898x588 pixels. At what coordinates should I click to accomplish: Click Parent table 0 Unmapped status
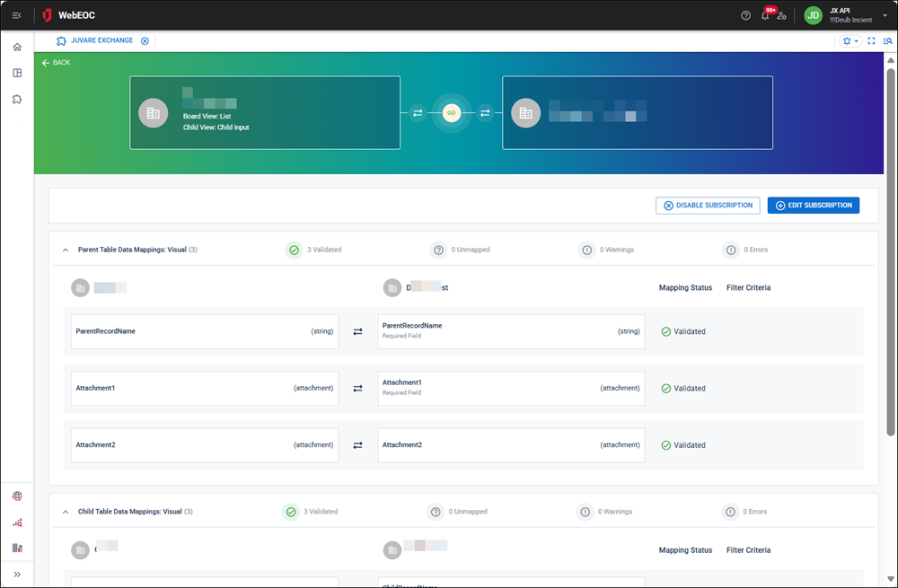pos(460,250)
